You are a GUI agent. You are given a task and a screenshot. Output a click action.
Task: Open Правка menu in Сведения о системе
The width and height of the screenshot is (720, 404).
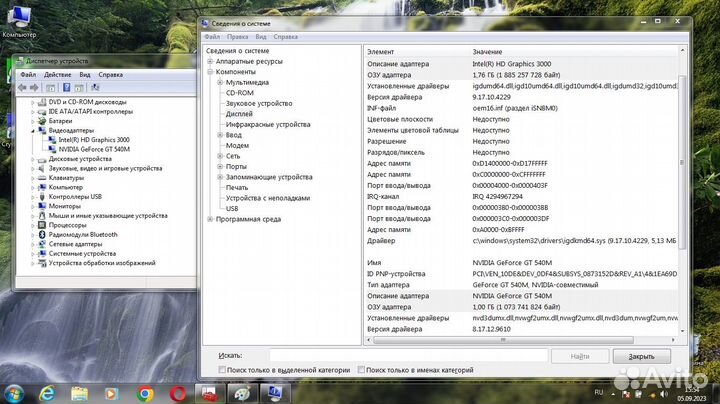tap(237, 37)
